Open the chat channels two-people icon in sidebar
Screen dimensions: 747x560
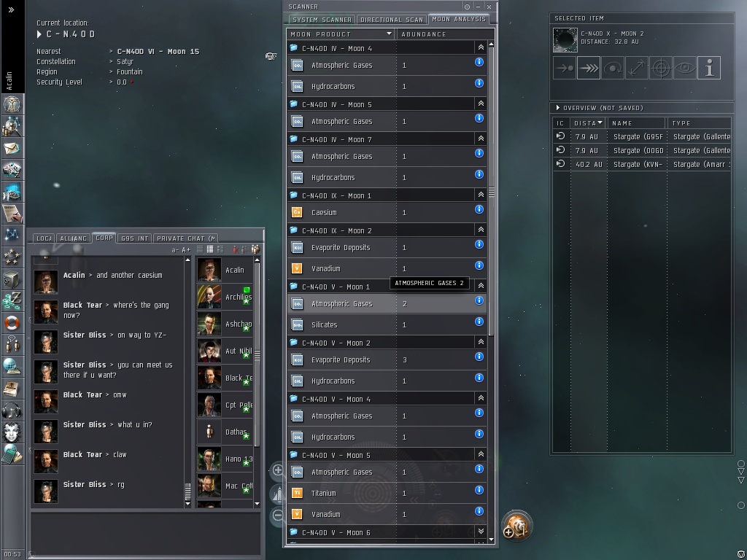tap(12, 345)
